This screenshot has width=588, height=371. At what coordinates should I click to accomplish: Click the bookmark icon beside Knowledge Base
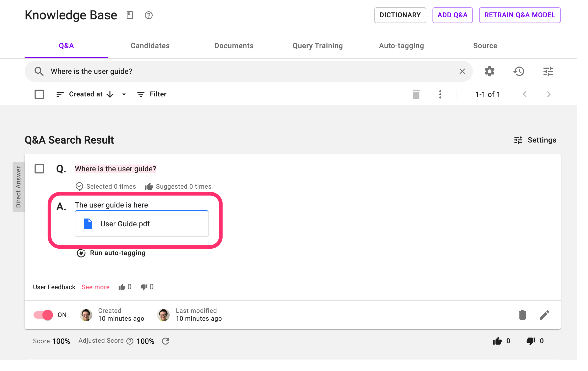point(130,15)
